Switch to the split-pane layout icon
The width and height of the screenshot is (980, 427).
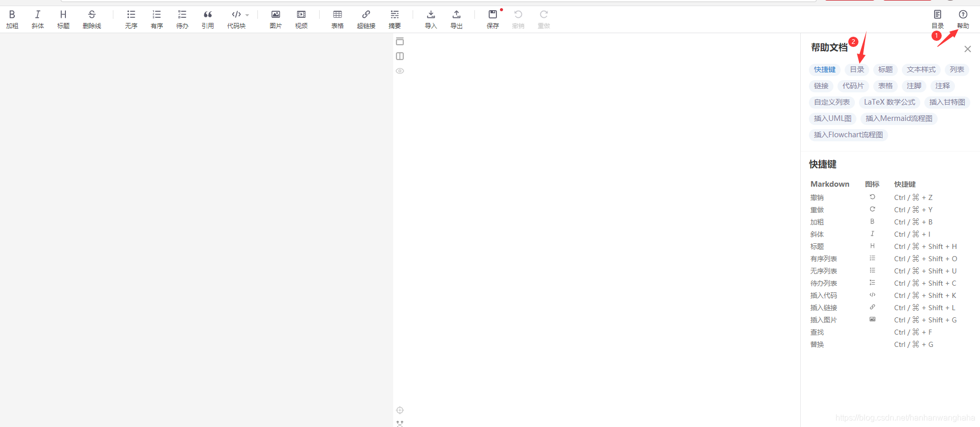(400, 56)
